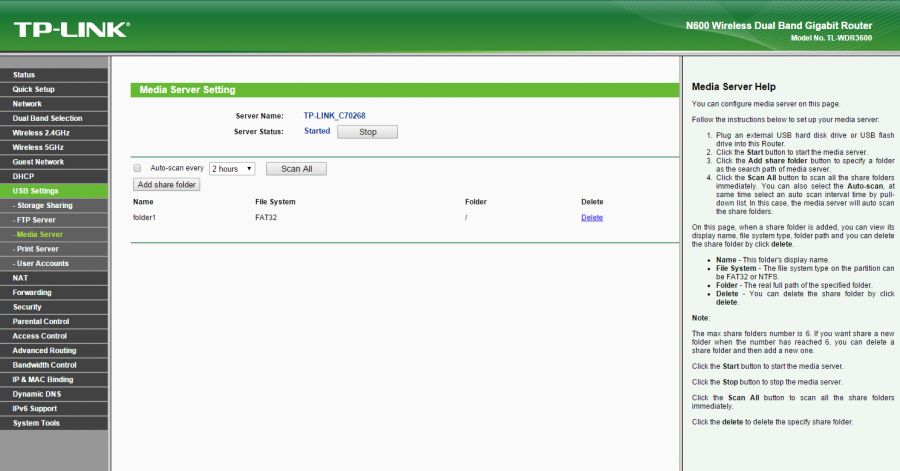900x471 pixels.
Task: Open the System Tools menu
Action: (x=34, y=423)
